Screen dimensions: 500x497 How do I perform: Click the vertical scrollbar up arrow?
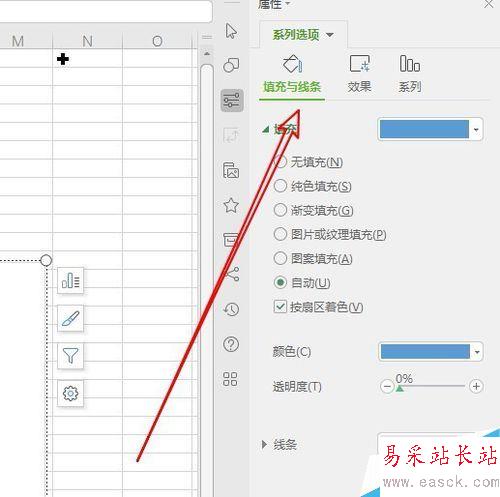click(207, 54)
